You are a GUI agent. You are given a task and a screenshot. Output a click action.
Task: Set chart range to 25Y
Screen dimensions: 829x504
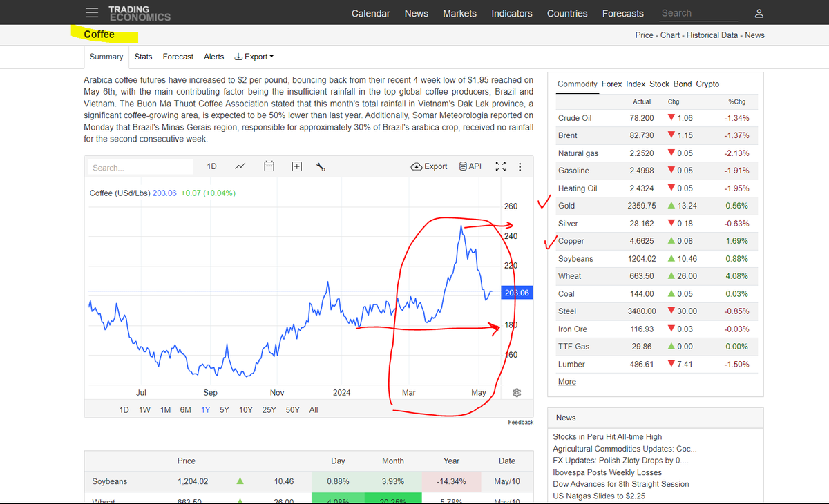(x=269, y=409)
